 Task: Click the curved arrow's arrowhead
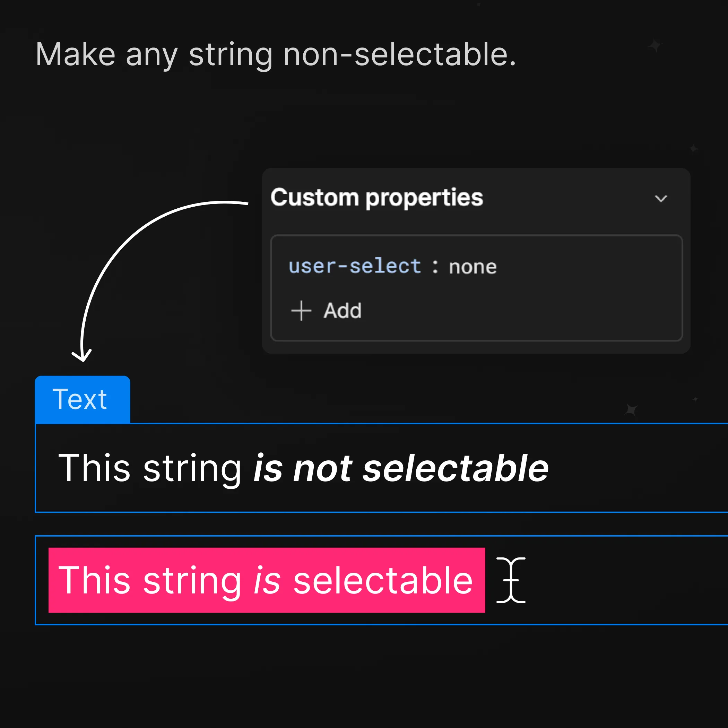(x=82, y=356)
